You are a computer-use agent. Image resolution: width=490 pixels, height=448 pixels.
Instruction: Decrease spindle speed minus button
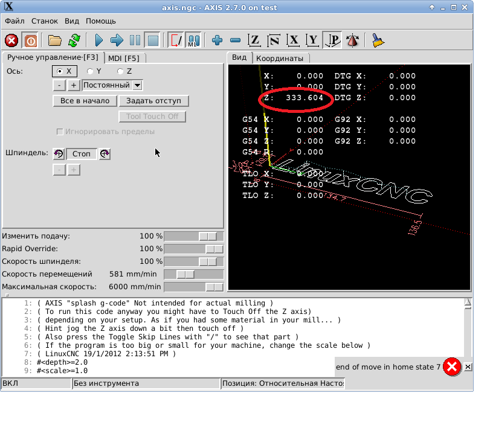[59, 170]
